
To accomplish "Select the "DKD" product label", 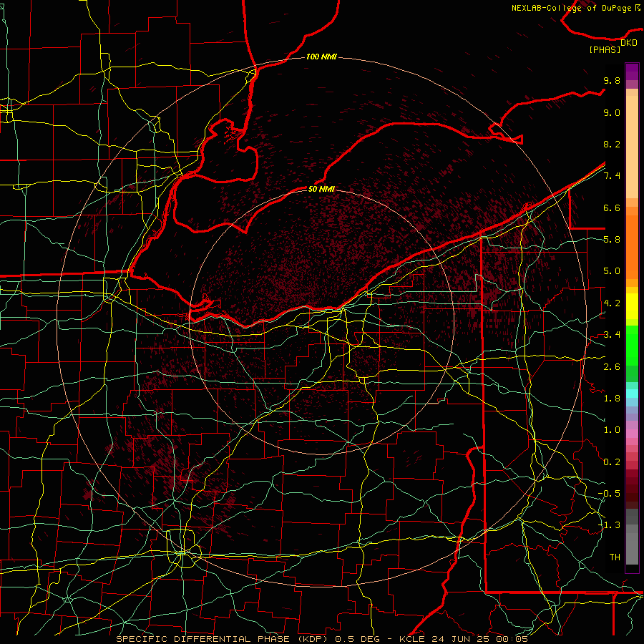I will pos(629,43).
